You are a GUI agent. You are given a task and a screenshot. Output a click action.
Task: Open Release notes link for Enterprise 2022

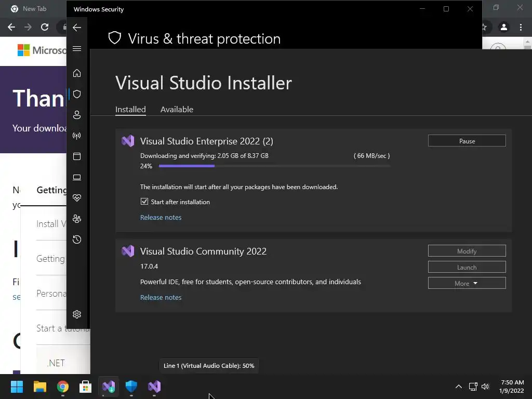(x=161, y=217)
